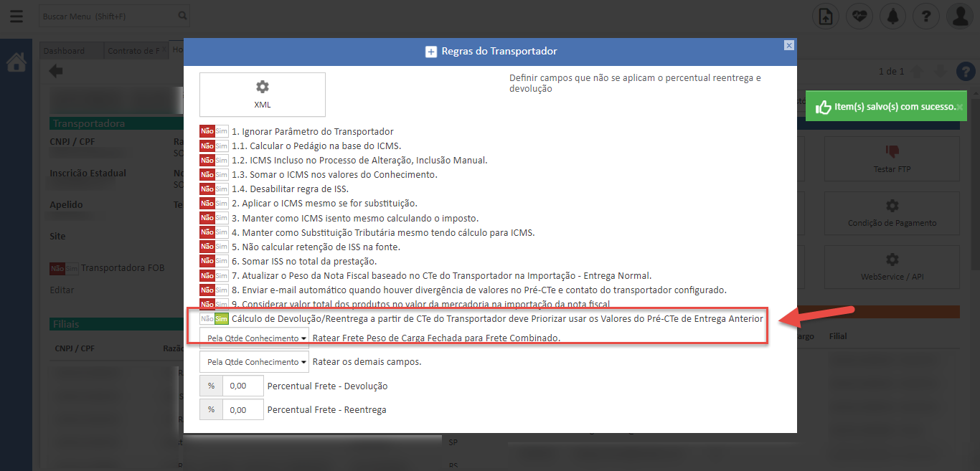Click the help question mark icon

(926, 16)
